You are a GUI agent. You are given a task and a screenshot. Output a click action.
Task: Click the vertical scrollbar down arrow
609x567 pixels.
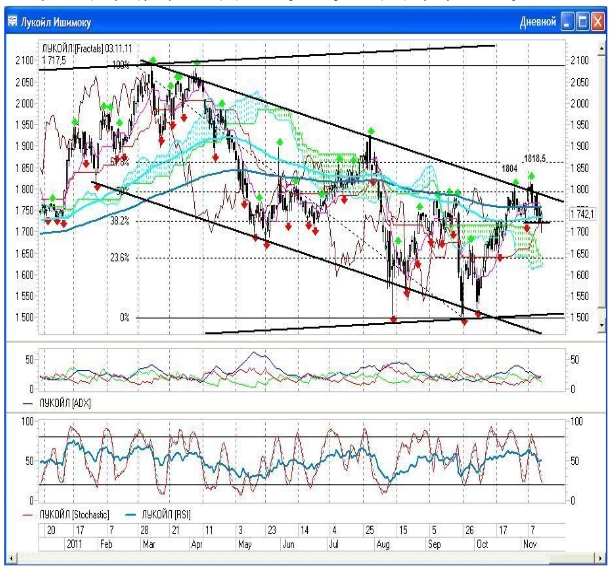coord(602,325)
